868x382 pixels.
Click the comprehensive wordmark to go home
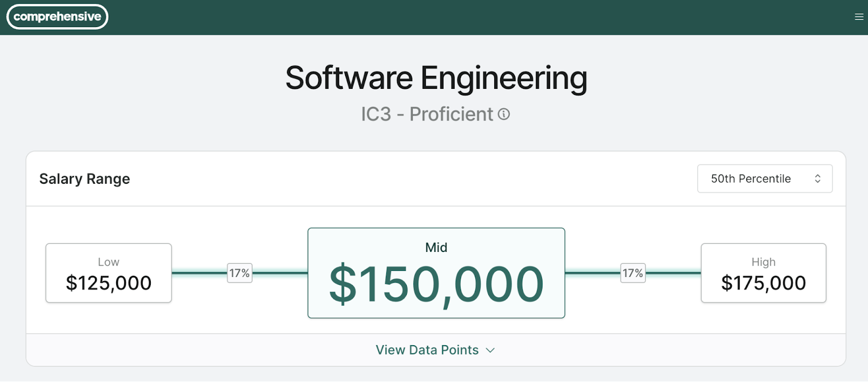[56, 16]
